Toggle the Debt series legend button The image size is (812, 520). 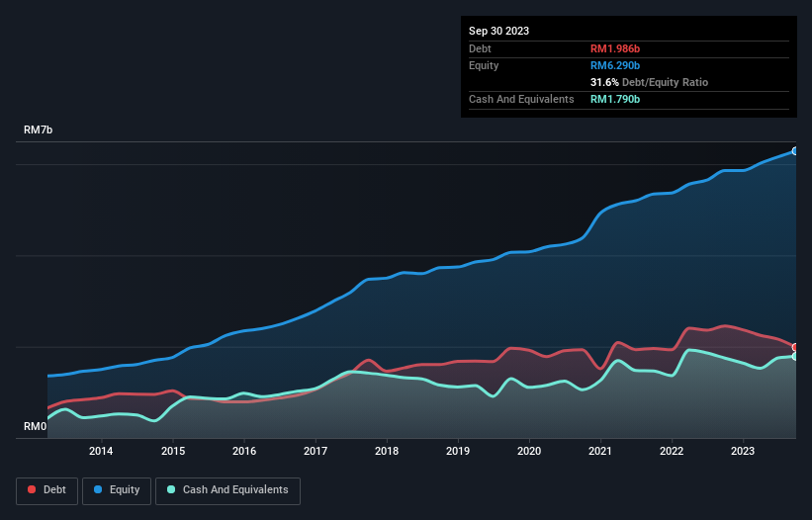(x=47, y=490)
